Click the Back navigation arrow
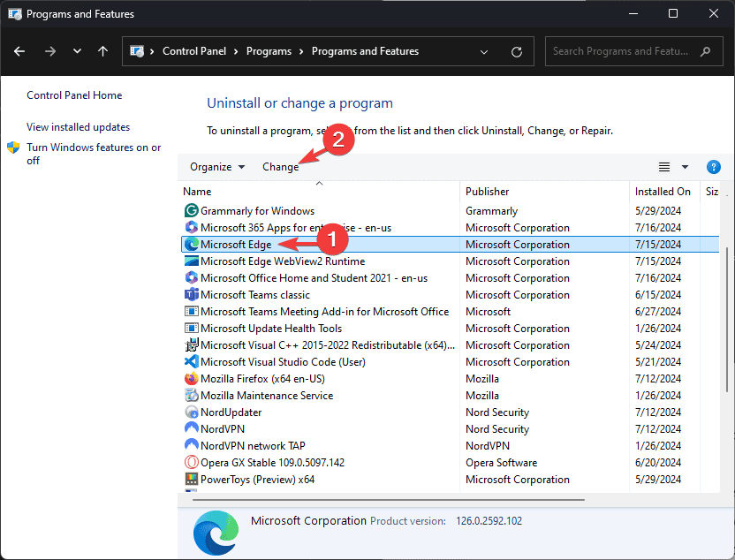The image size is (735, 560). click(19, 51)
